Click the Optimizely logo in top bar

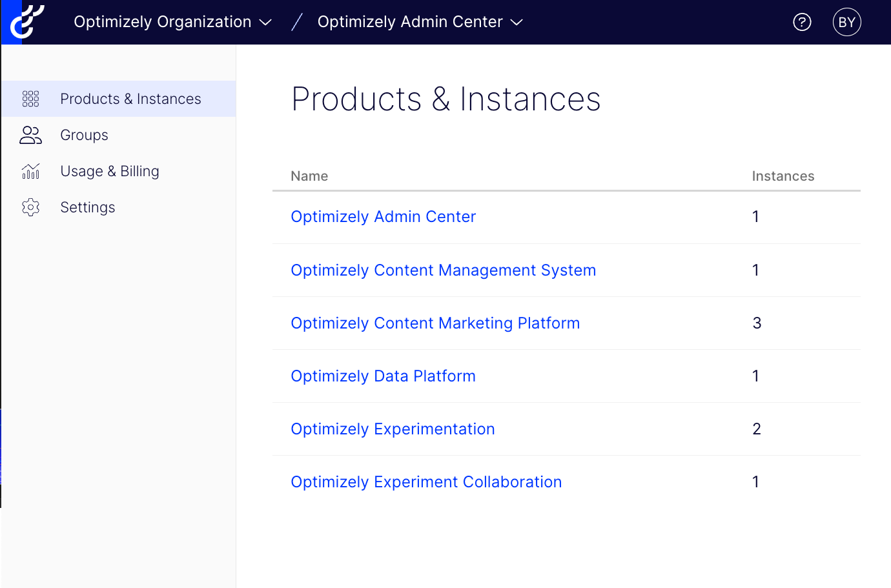(26, 21)
